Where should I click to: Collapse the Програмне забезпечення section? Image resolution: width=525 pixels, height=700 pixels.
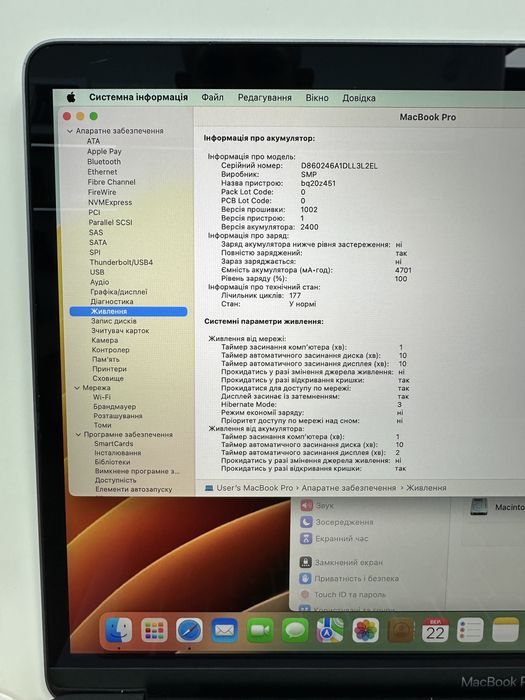coord(78,434)
